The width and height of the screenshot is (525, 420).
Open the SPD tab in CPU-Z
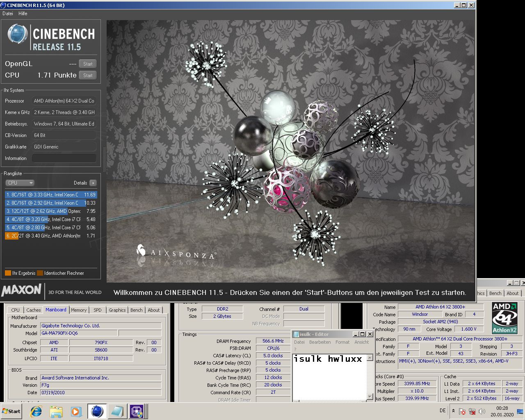(98, 310)
